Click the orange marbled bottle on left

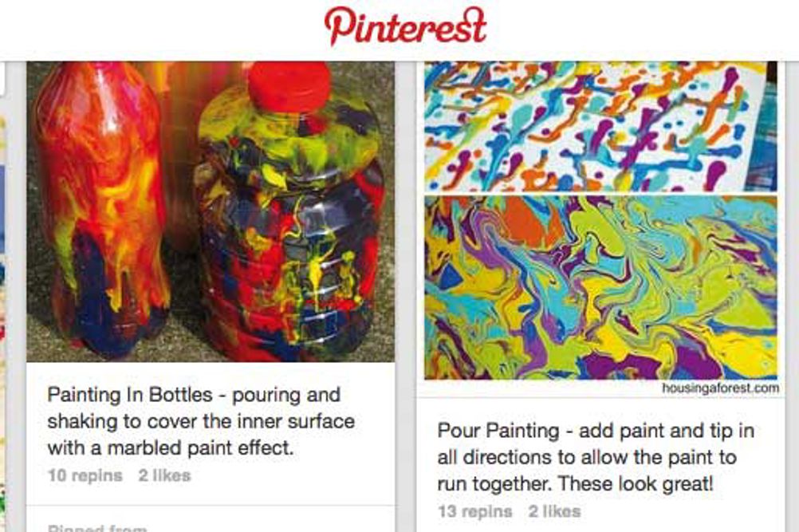pos(102,209)
